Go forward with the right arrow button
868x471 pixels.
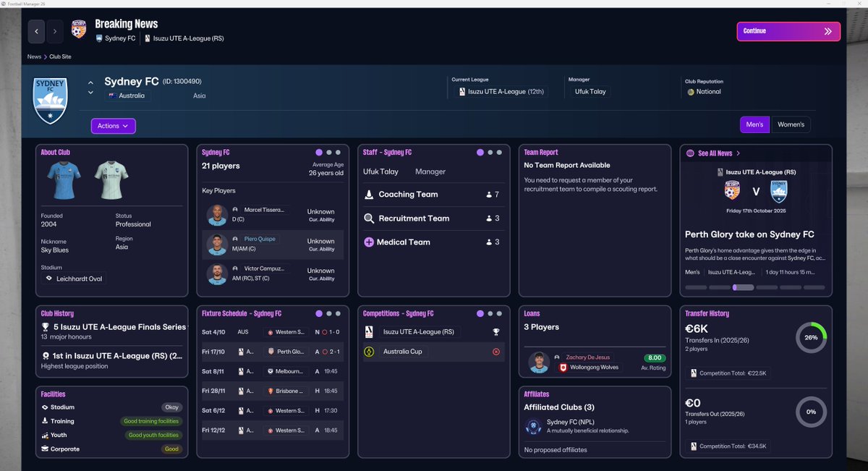click(55, 31)
